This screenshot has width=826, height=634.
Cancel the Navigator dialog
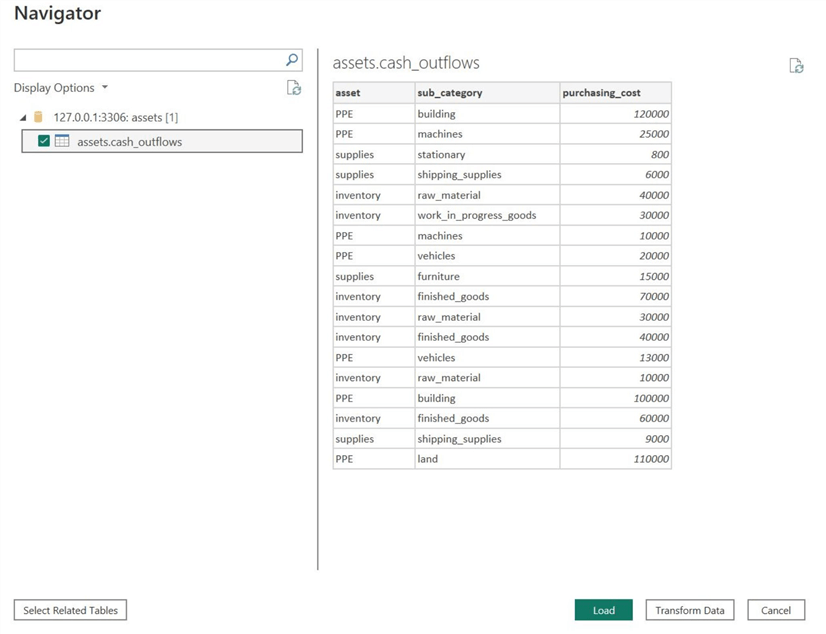775,610
